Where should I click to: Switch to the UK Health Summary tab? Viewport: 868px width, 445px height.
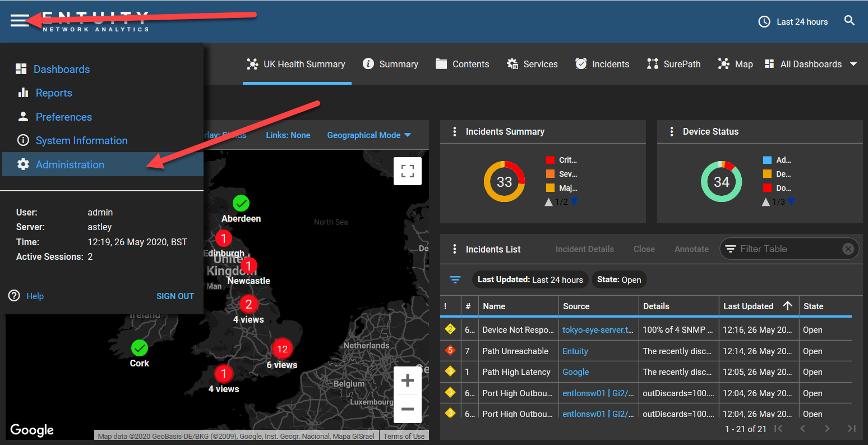click(x=297, y=64)
